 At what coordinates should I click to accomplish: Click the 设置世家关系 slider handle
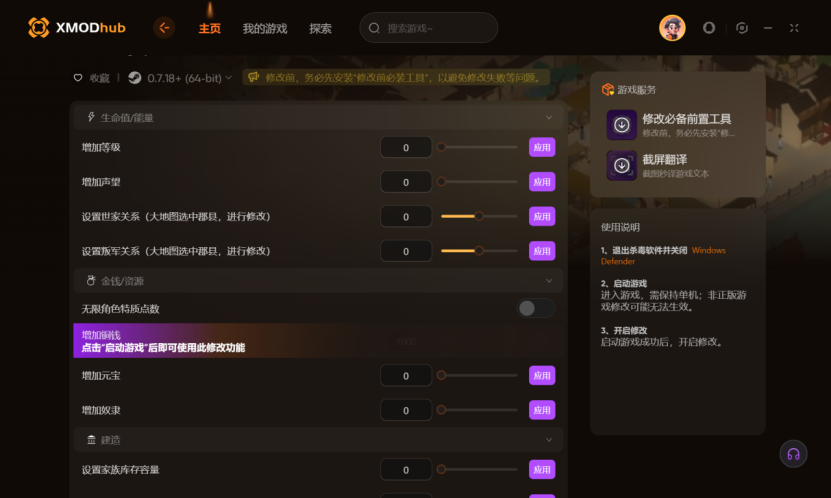[479, 216]
